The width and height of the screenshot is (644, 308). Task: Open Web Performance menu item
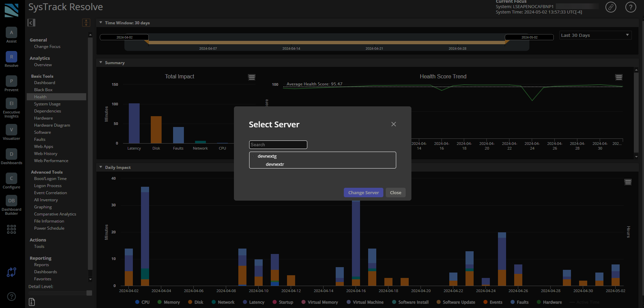pyautogui.click(x=51, y=161)
